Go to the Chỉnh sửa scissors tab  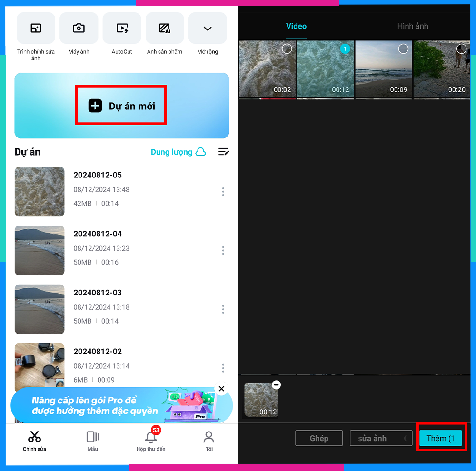[x=34, y=441]
